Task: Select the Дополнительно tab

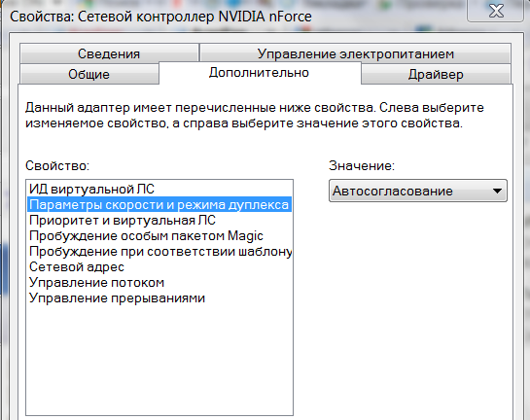Action: pos(260,73)
